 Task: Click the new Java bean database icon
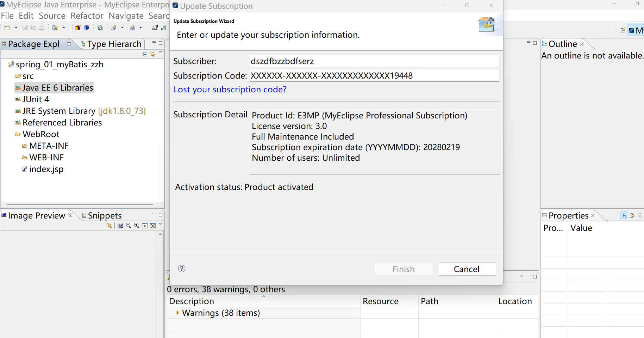55,27
